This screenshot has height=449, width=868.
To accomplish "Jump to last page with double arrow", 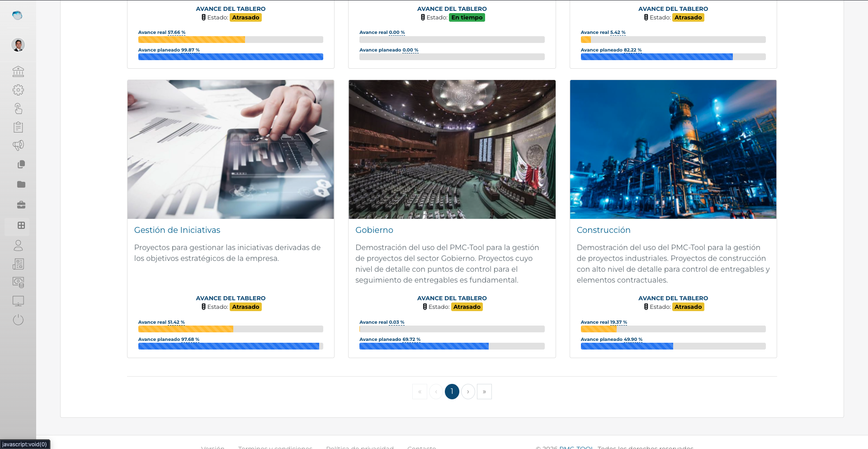I will (x=484, y=392).
